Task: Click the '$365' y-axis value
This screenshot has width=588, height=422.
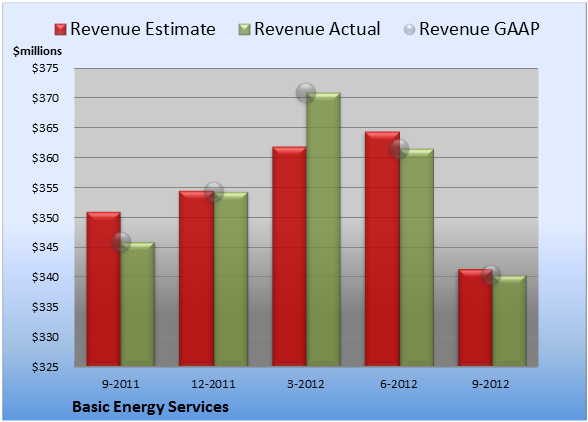Action: pos(45,128)
